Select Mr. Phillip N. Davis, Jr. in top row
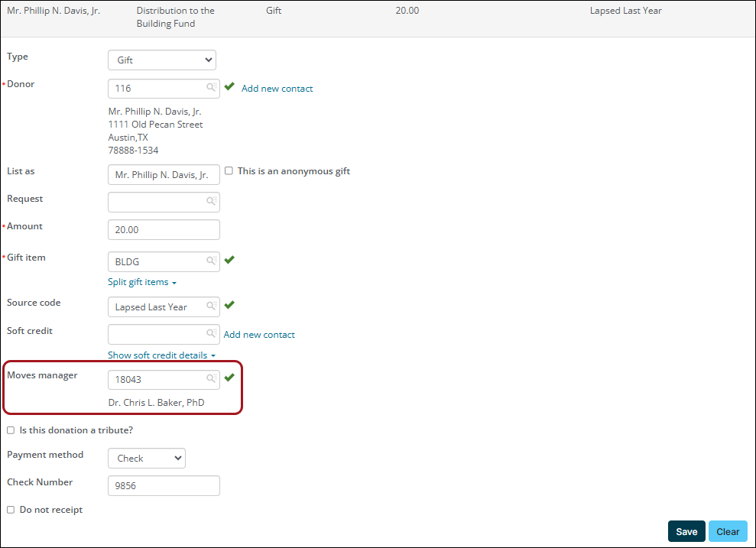 54,11
